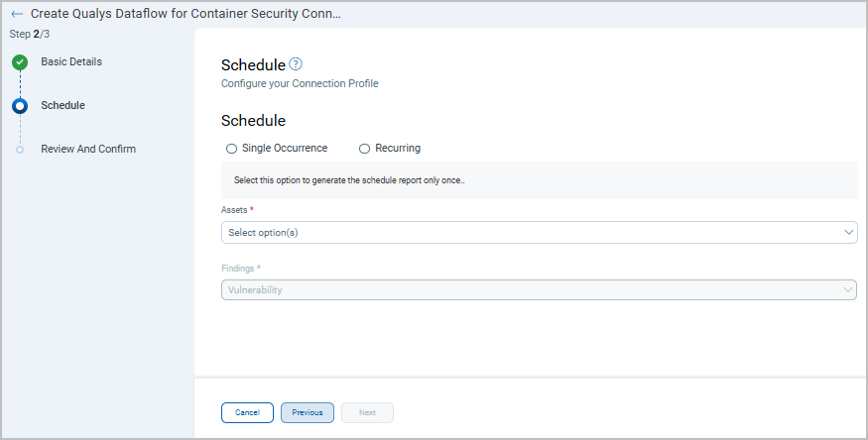Jump to the Review And Confirm step label
The height and width of the screenshot is (440, 868).
88,149
